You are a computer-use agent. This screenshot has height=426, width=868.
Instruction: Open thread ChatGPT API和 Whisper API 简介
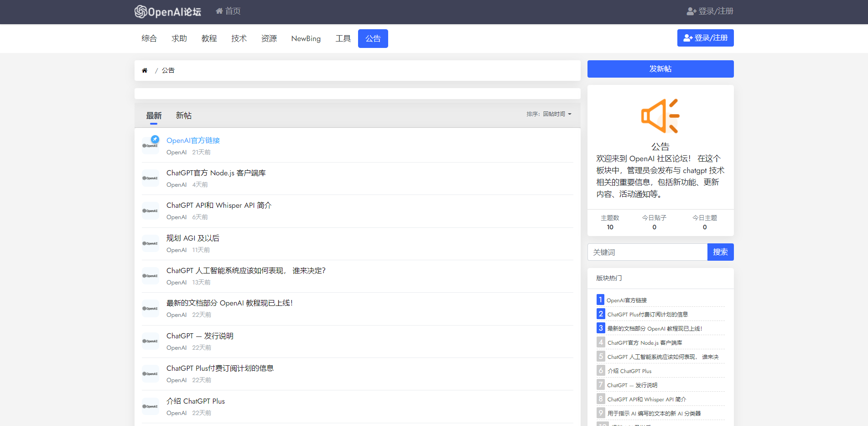219,205
